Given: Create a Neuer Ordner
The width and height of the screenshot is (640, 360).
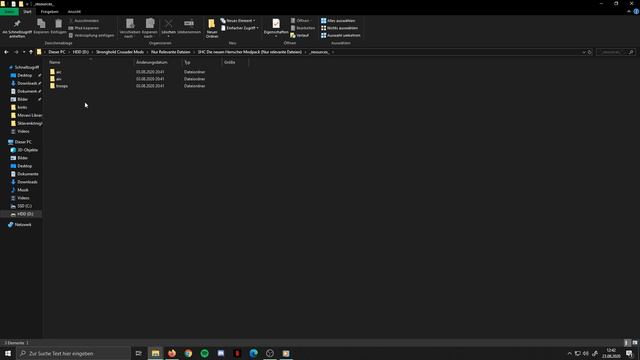Looking at the screenshot, I should pos(212,29).
